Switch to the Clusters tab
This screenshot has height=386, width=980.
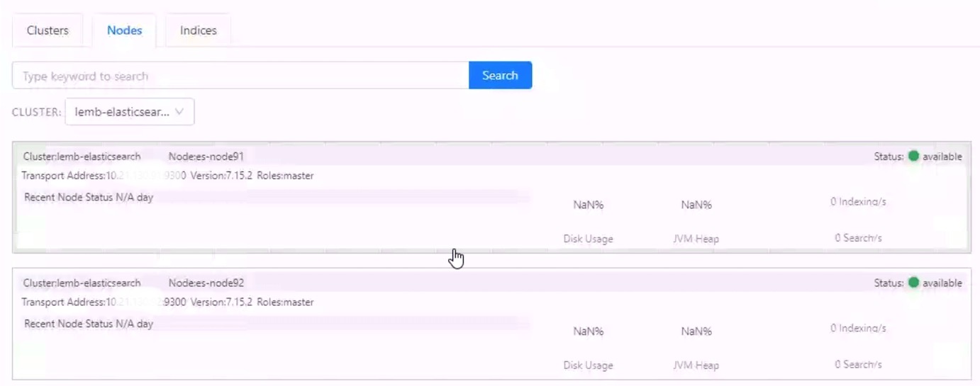coord(48,30)
